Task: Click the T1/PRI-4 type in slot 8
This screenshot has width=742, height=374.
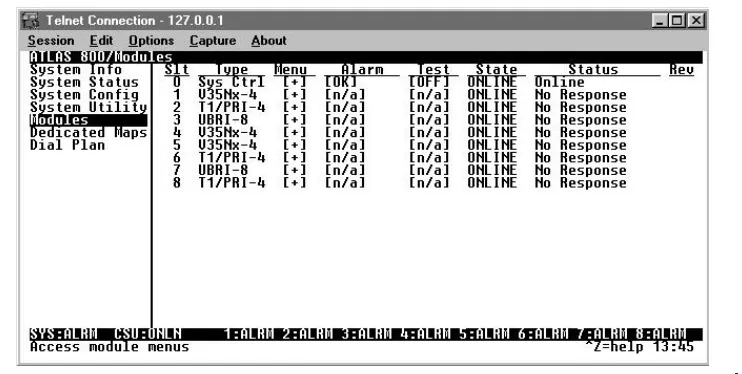Action: (231, 183)
